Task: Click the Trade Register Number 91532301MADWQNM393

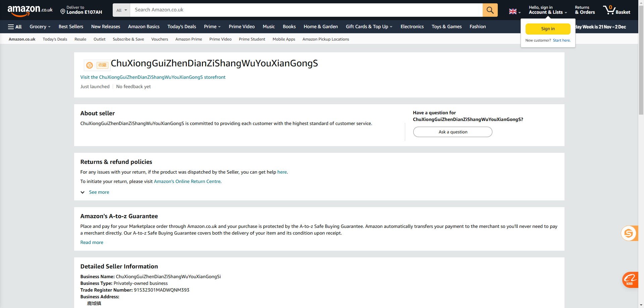Action: [x=161, y=290]
